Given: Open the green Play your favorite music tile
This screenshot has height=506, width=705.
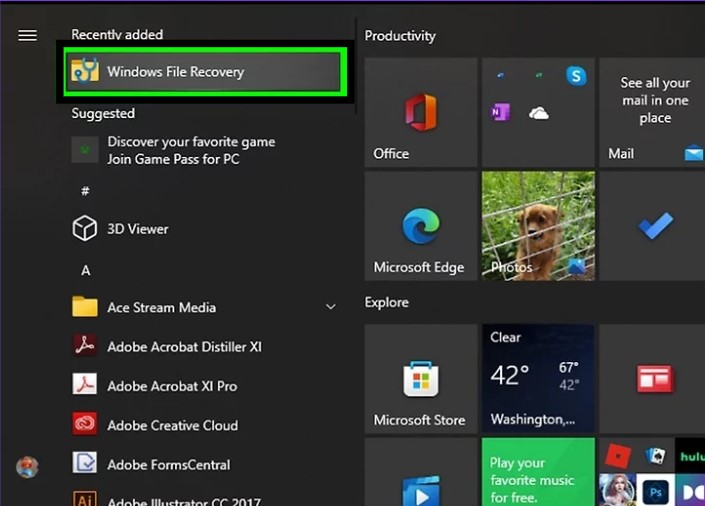Looking at the screenshot, I should [538, 472].
